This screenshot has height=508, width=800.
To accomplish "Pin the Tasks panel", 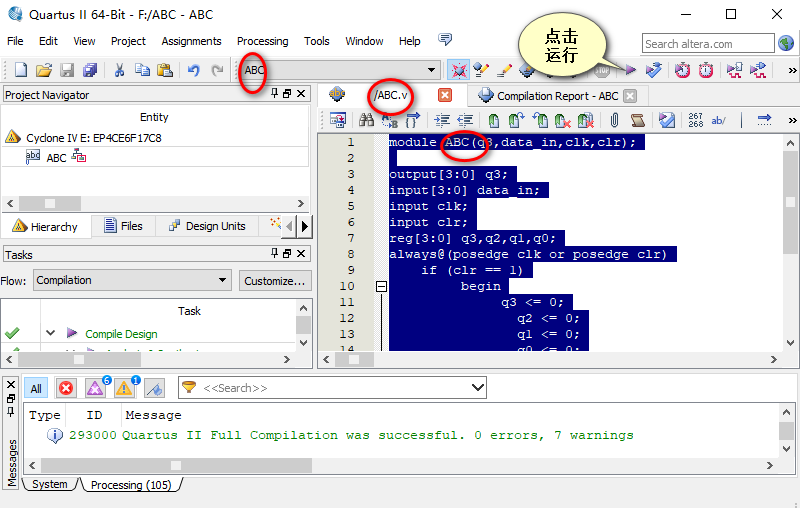I will pos(274,253).
